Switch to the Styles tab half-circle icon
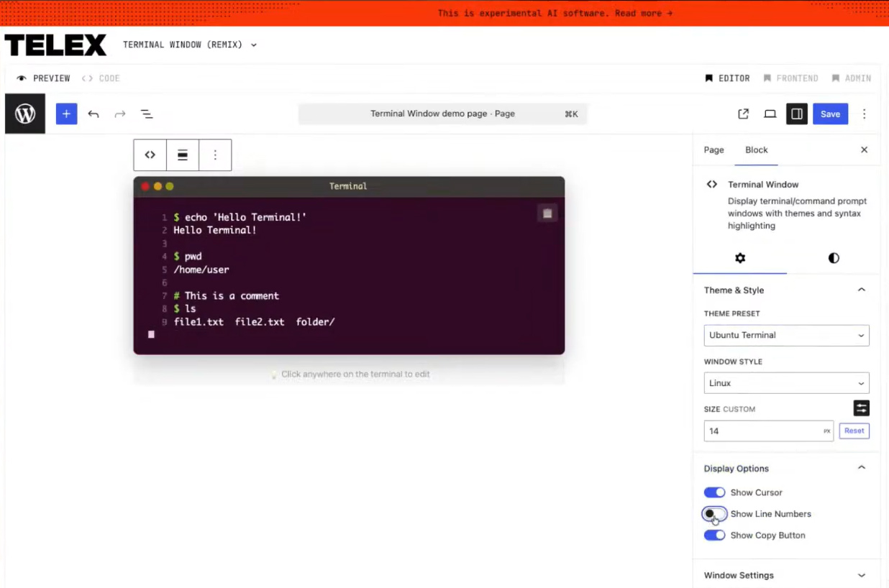Image resolution: width=889 pixels, height=588 pixels. pyautogui.click(x=833, y=258)
